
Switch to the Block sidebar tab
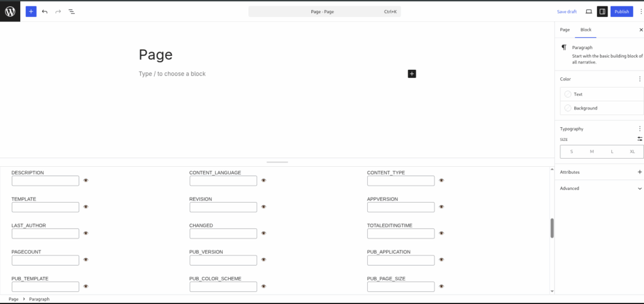586,30
